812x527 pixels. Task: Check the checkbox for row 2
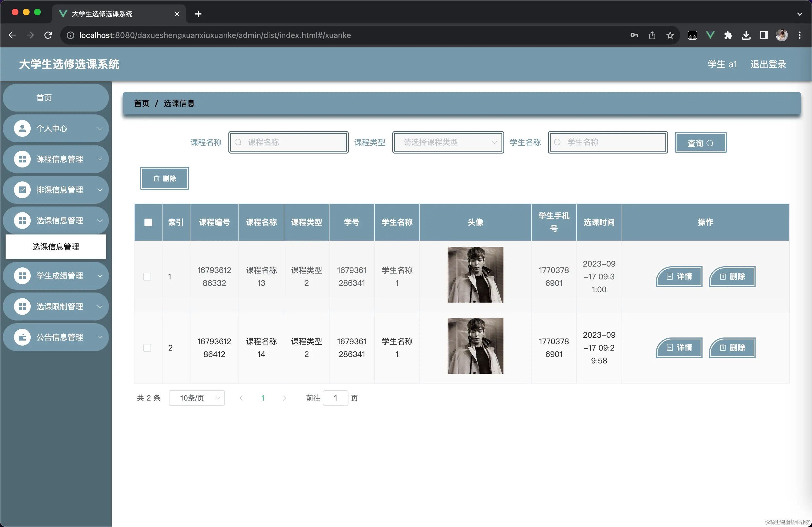(147, 348)
